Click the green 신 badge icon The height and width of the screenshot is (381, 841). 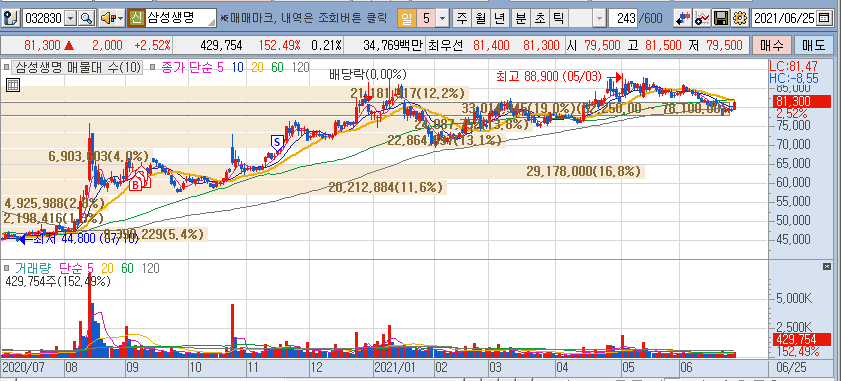137,19
